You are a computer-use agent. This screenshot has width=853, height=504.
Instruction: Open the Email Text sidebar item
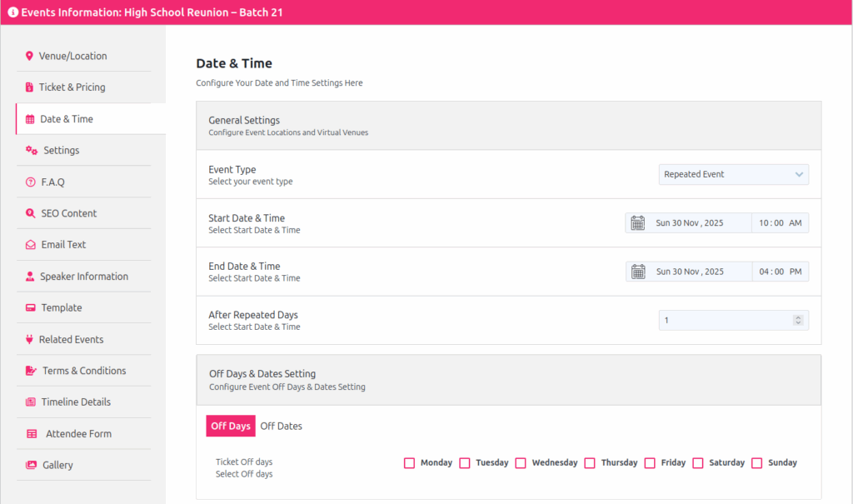click(x=84, y=245)
